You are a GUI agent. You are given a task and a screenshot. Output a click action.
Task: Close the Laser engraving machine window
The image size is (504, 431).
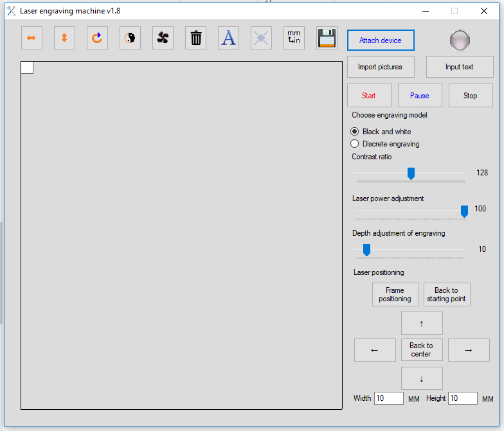484,11
